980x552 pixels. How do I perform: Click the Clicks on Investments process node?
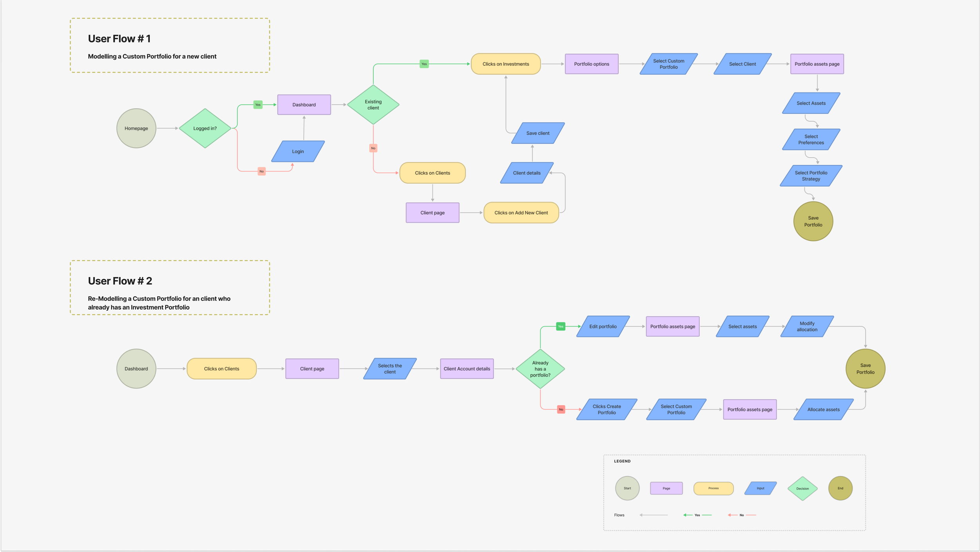click(506, 64)
